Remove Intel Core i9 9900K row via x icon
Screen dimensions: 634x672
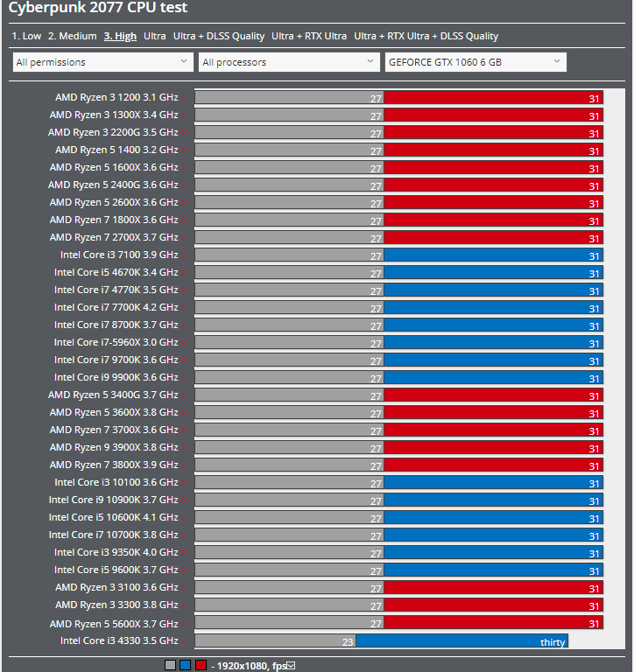pyautogui.click(x=185, y=378)
